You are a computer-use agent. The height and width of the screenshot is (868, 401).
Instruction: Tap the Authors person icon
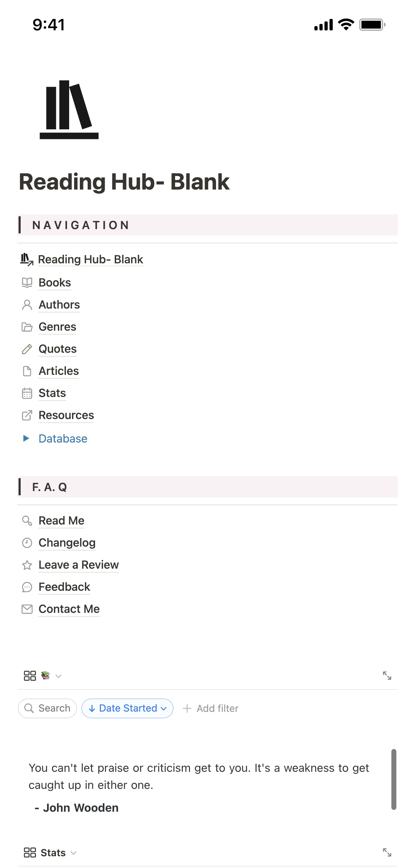click(x=27, y=305)
